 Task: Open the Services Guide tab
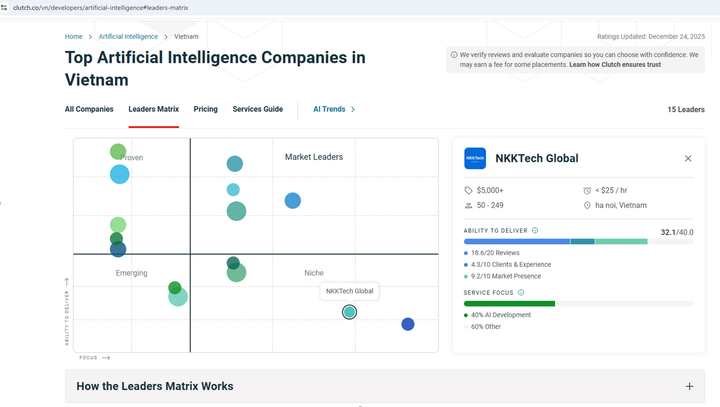pyautogui.click(x=258, y=109)
